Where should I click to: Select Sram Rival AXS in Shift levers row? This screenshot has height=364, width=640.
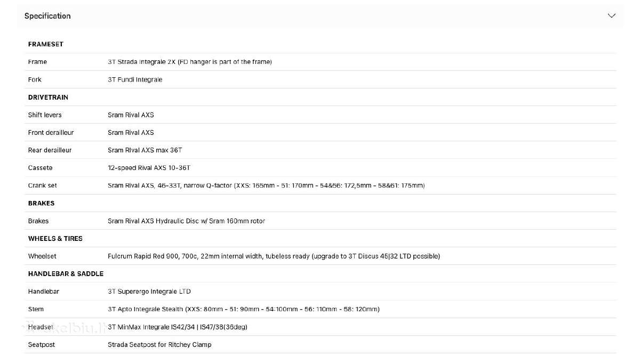[x=131, y=115]
